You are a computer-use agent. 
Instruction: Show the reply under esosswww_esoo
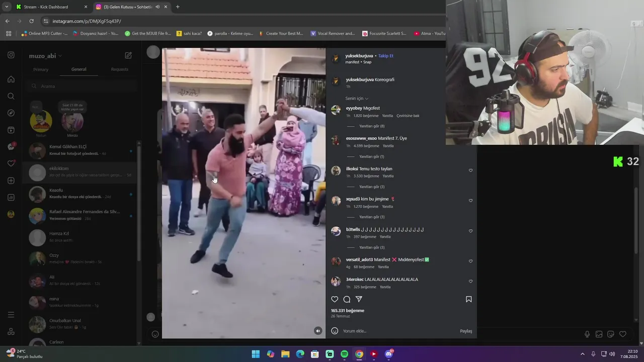pyautogui.click(x=371, y=157)
